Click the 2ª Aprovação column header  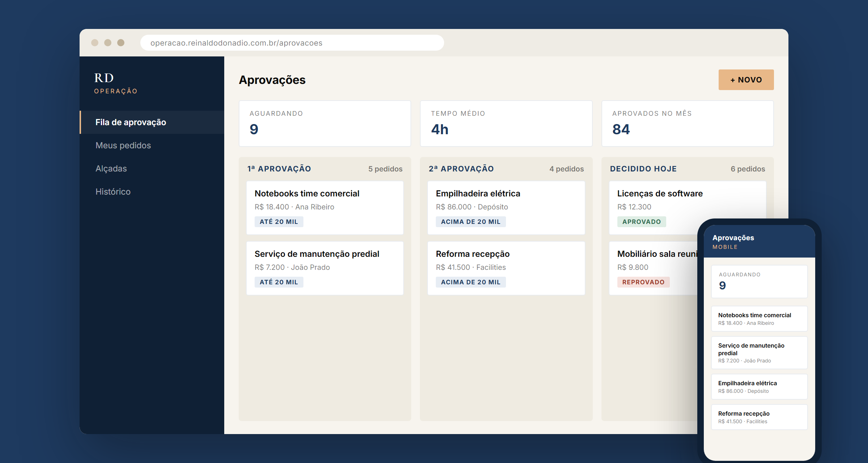[461, 169]
